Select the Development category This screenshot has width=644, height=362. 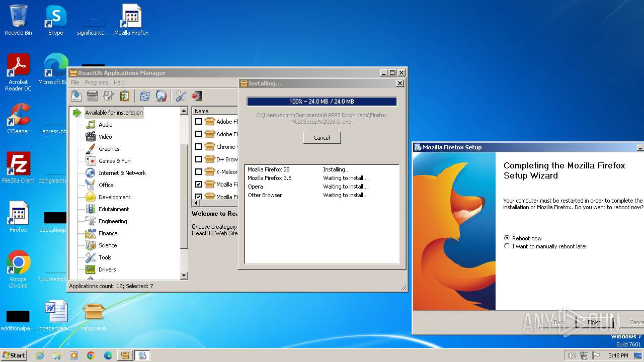[x=114, y=197]
